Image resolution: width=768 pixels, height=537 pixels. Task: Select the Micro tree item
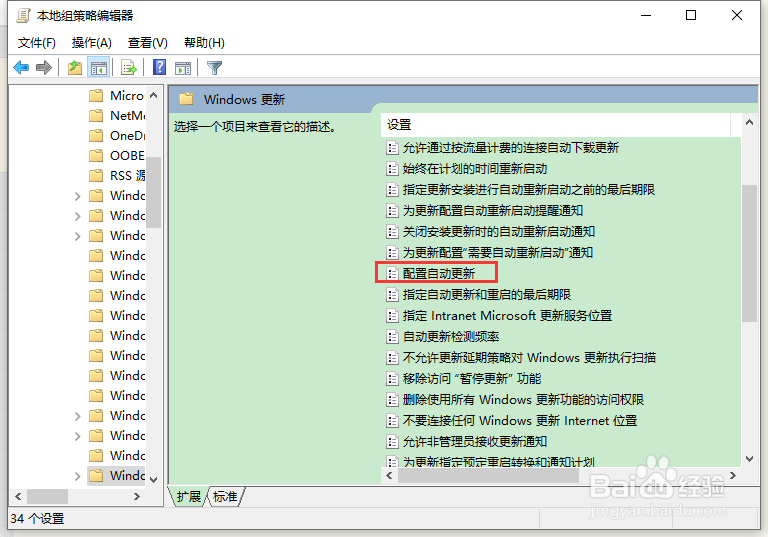[x=127, y=95]
